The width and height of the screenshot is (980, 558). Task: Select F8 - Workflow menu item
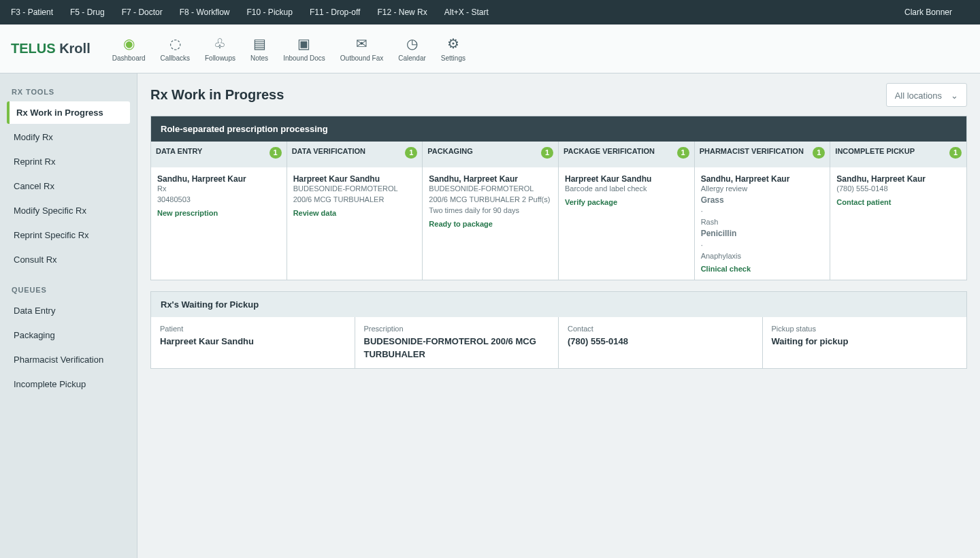pos(205,12)
